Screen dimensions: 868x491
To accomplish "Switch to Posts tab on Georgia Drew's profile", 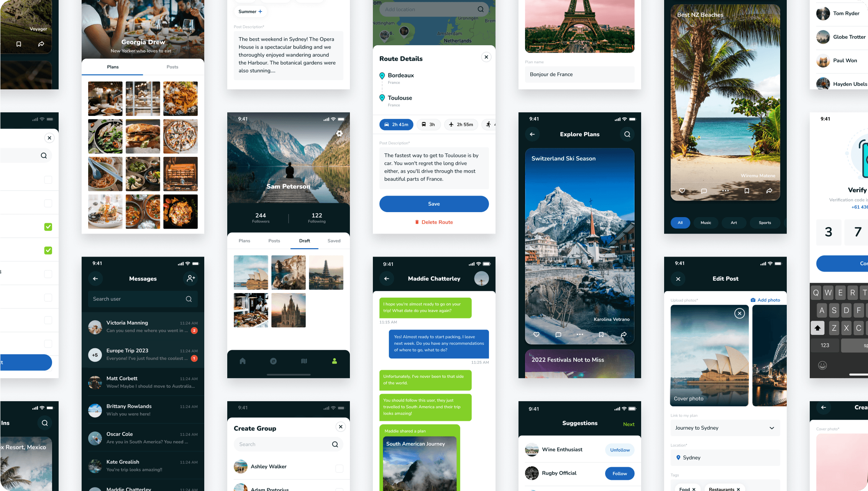I will click(173, 67).
